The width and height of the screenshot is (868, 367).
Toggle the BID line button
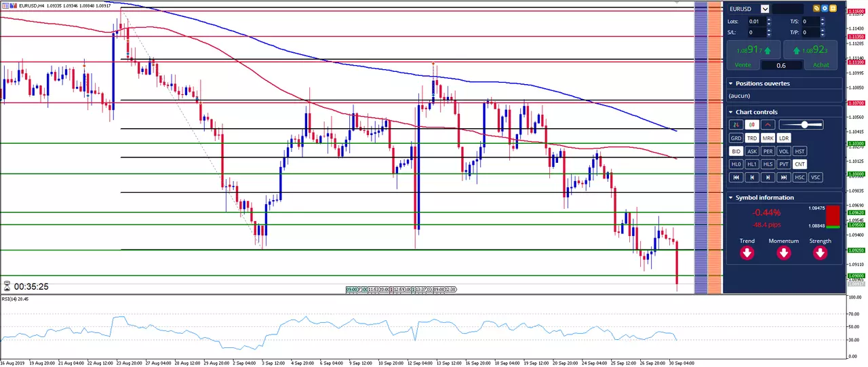pos(736,151)
